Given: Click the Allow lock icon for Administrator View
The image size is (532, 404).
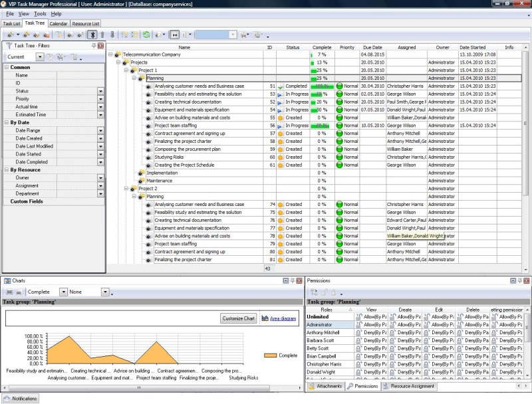Looking at the screenshot, I should pyautogui.click(x=359, y=325).
